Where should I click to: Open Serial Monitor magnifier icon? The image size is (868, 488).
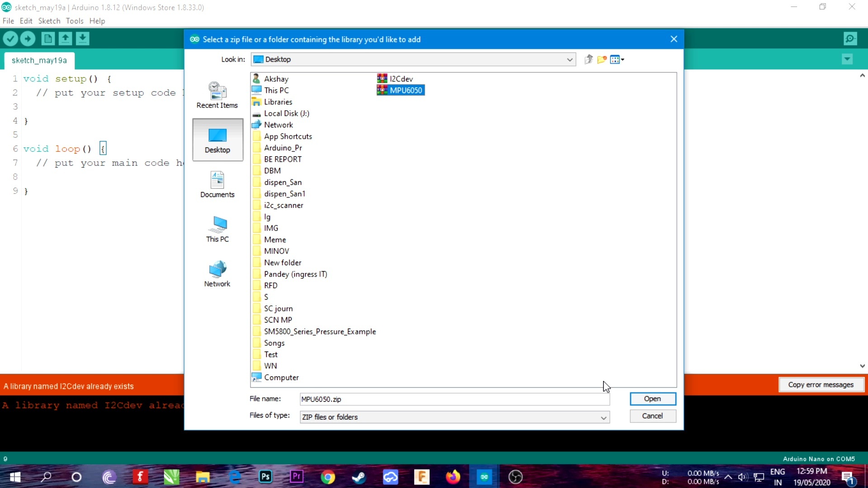850,39
